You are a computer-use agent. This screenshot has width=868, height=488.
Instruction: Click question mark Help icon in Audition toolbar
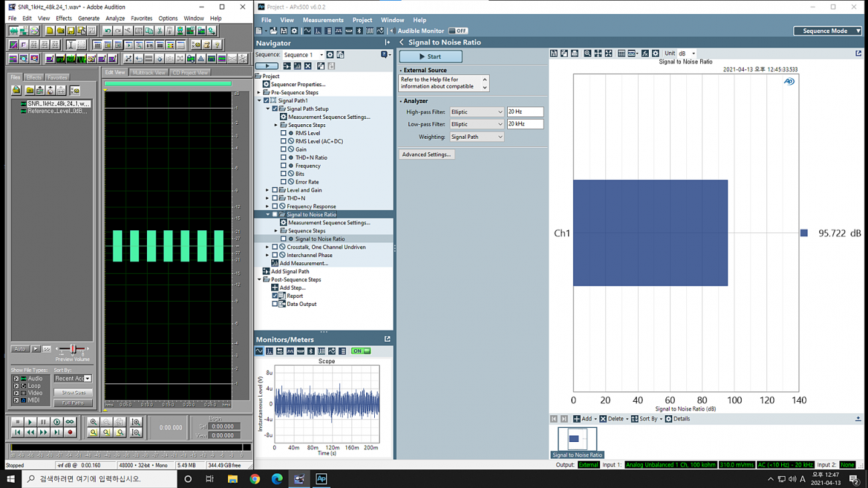click(216, 45)
